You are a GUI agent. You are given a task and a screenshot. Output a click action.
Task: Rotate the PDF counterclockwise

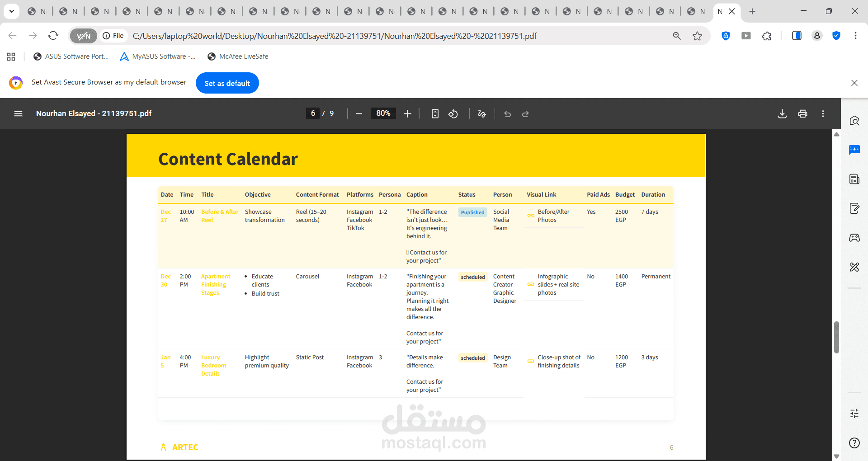click(453, 114)
